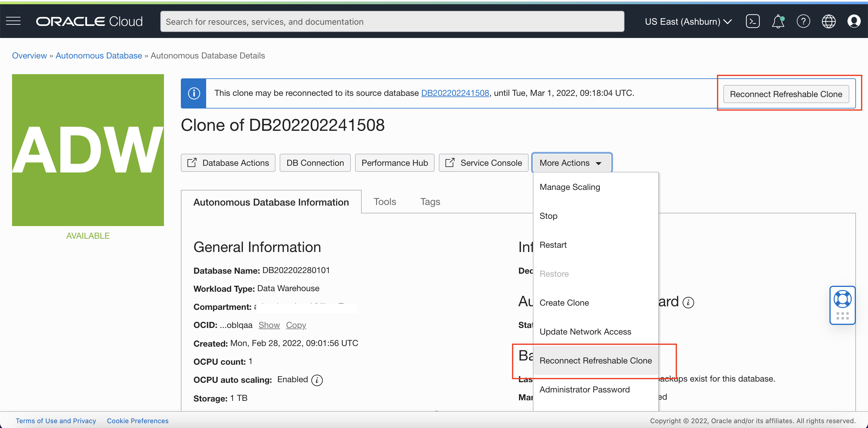This screenshot has width=868, height=428.
Task: Click the floating support lifebuoy icon
Action: [x=842, y=299]
